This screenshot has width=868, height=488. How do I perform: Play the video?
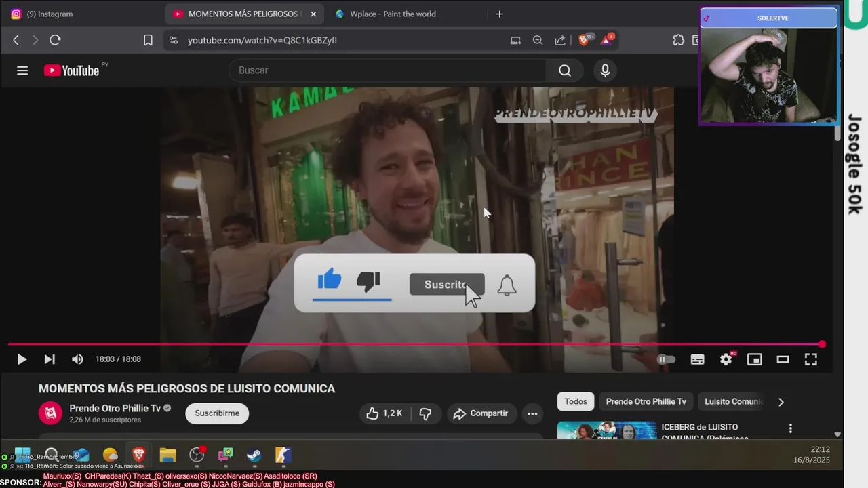[x=22, y=359]
